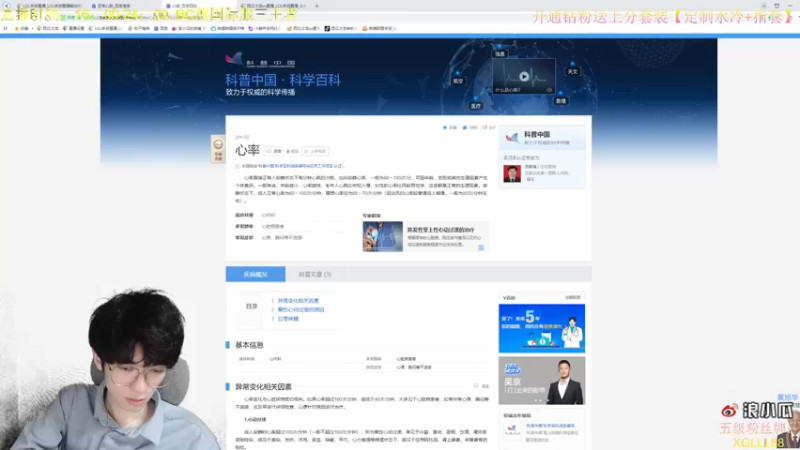
Task: Select the 心率 page title
Action: click(x=247, y=150)
